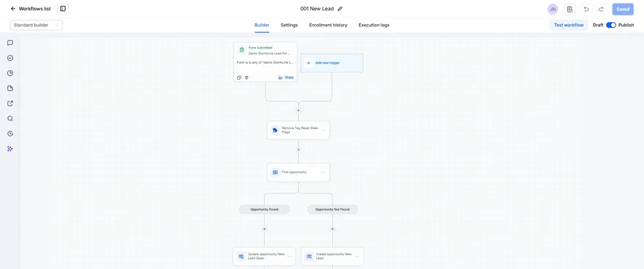Open the version history document icon

tap(569, 9)
